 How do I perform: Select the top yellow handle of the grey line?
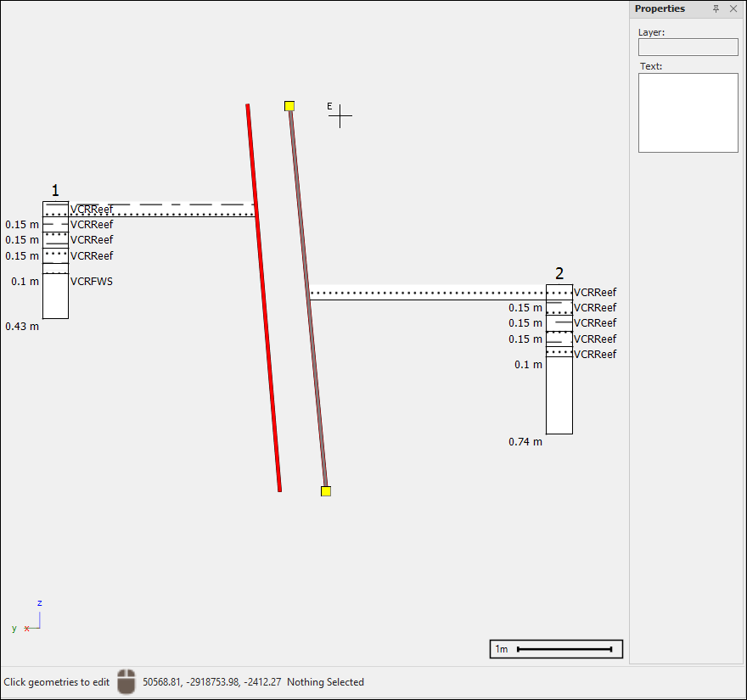[x=289, y=106]
